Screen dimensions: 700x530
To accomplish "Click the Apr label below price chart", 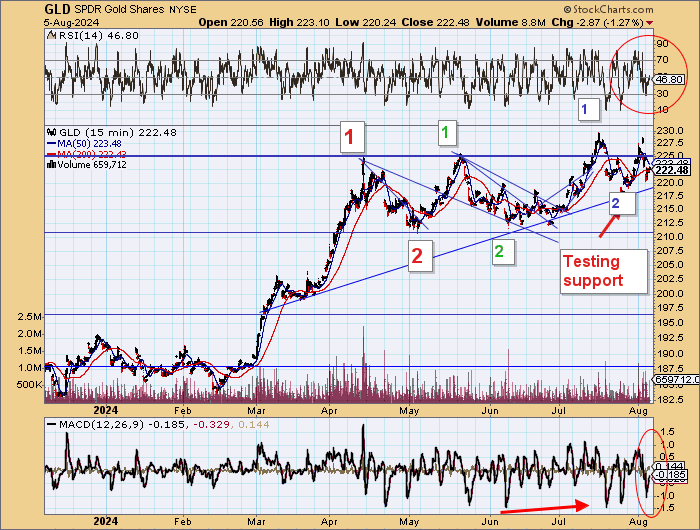I will [x=329, y=410].
